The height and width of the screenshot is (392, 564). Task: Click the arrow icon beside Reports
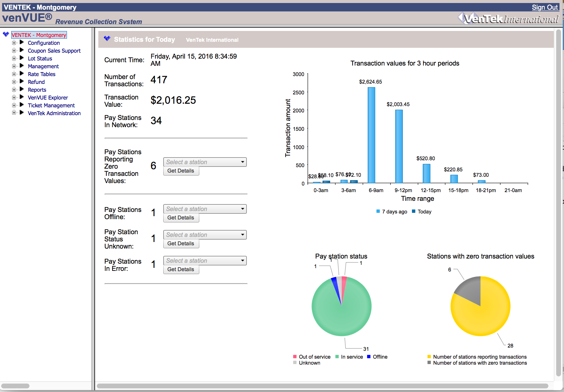22,89
